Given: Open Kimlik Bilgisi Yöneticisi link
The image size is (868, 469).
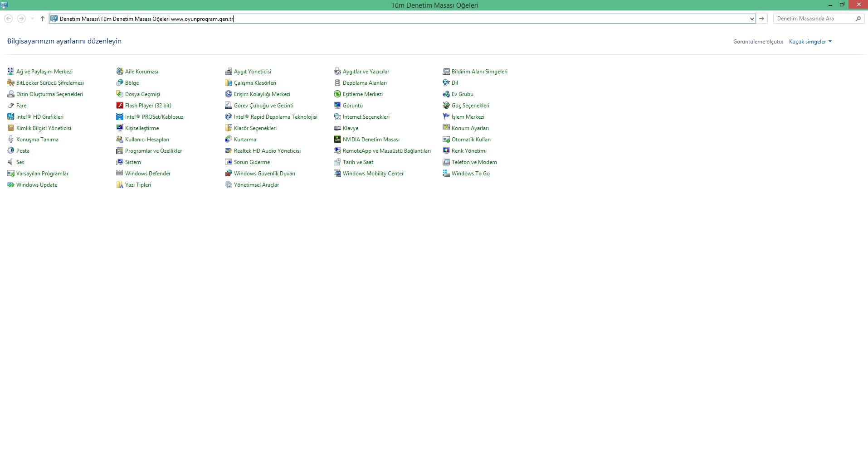Looking at the screenshot, I should click(44, 128).
